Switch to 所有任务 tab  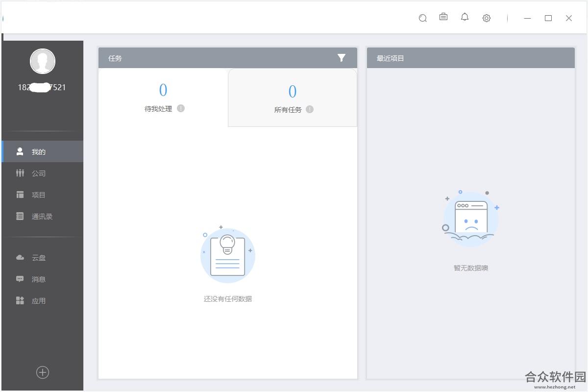293,98
